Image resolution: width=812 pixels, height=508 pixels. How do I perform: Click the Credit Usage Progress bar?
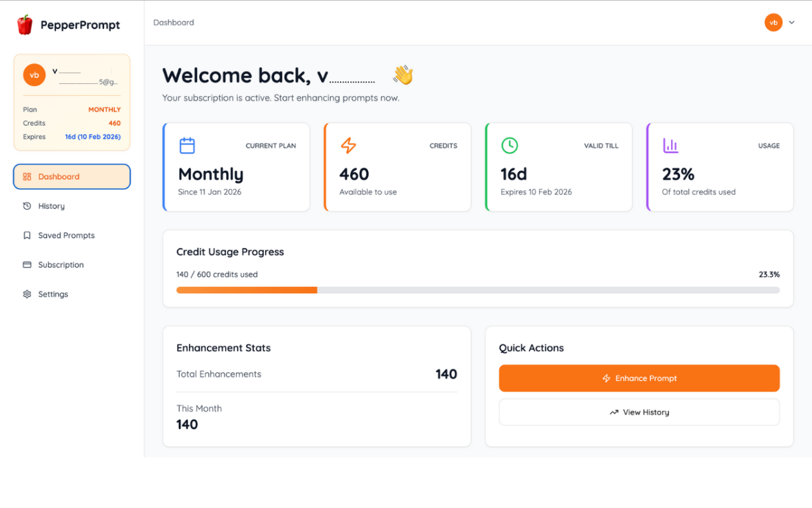point(478,290)
